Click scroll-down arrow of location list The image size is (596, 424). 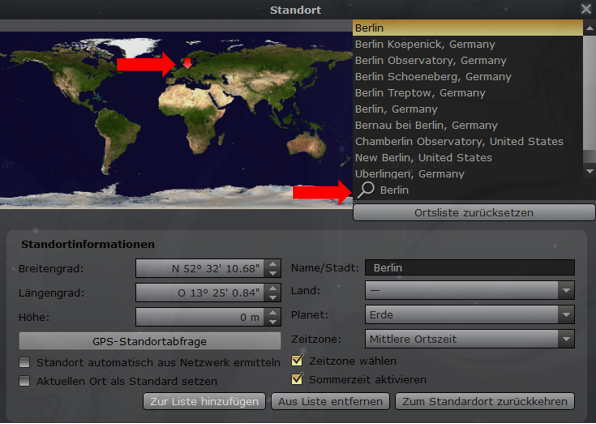[x=590, y=172]
